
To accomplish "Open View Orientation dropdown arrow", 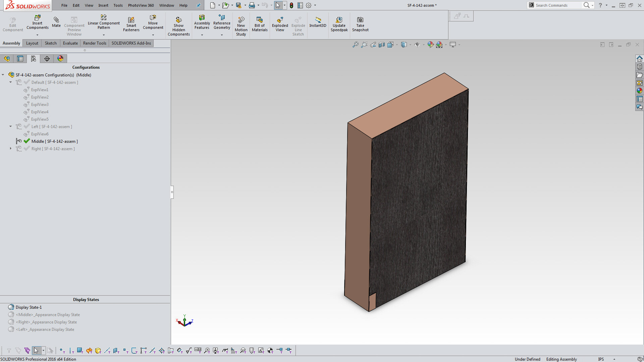I will click(x=397, y=45).
